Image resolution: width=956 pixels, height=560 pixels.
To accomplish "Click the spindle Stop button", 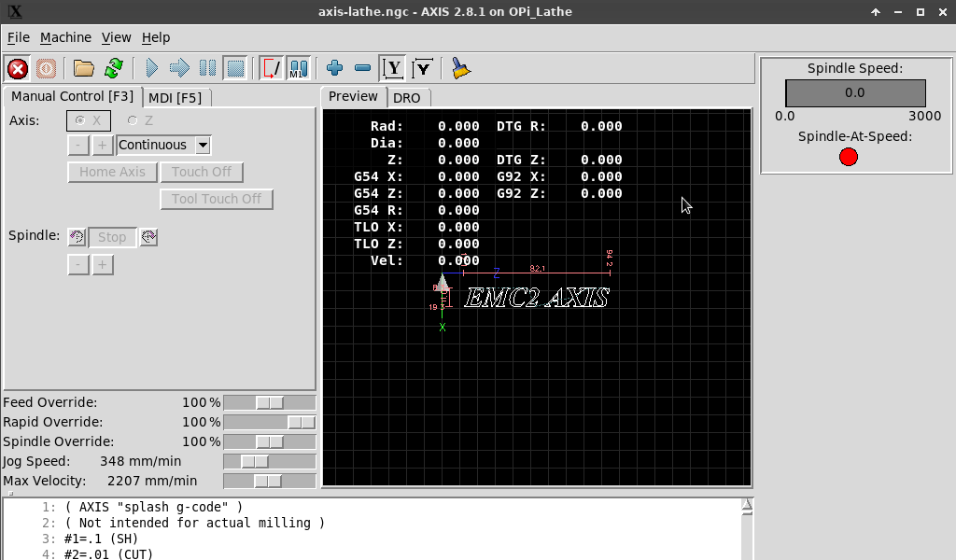I will pyautogui.click(x=112, y=237).
